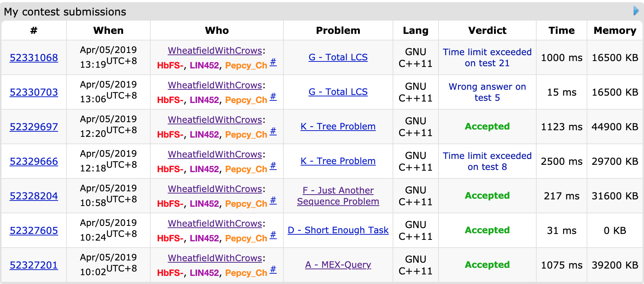Viewport: 644px width, 284px height.
Task: Open F - Just Another Sequence Problem
Action: (338, 196)
